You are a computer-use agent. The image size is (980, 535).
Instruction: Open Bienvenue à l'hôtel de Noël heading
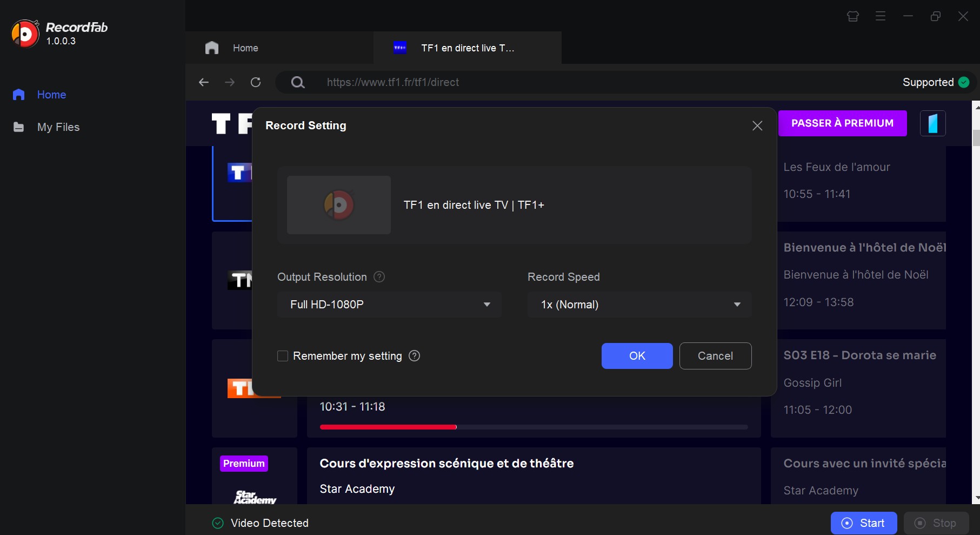click(865, 248)
